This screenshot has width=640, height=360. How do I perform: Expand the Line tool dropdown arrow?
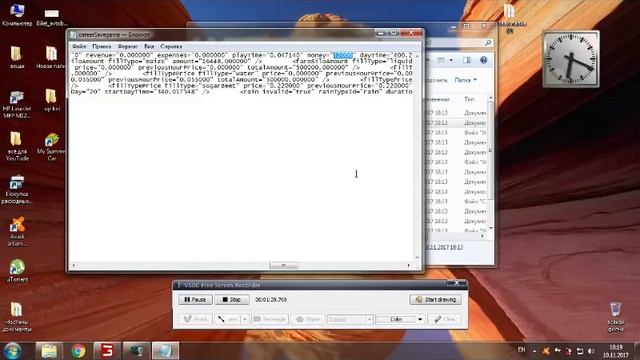pyautogui.click(x=244, y=319)
